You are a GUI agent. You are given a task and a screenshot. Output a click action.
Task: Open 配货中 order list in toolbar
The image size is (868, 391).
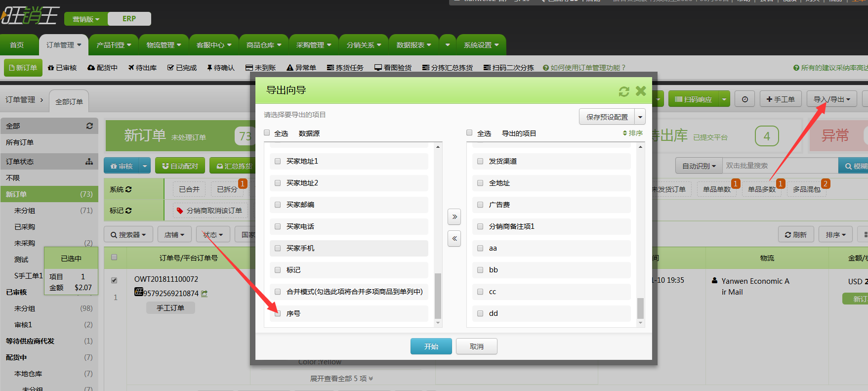click(103, 68)
